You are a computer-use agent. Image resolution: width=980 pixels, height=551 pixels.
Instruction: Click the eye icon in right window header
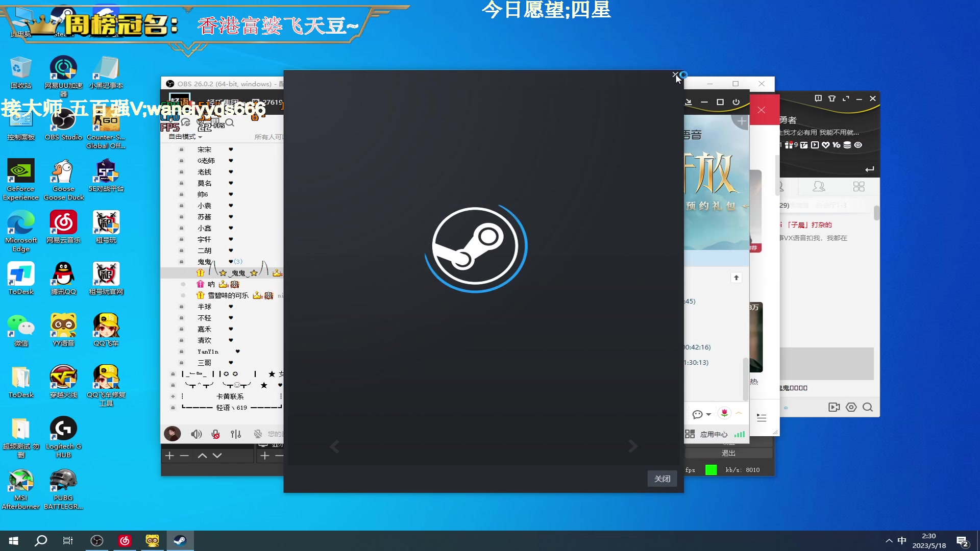(x=859, y=145)
